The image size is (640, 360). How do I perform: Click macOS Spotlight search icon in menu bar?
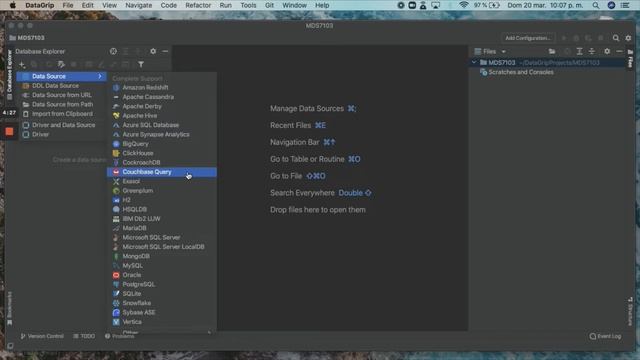[x=596, y=5]
